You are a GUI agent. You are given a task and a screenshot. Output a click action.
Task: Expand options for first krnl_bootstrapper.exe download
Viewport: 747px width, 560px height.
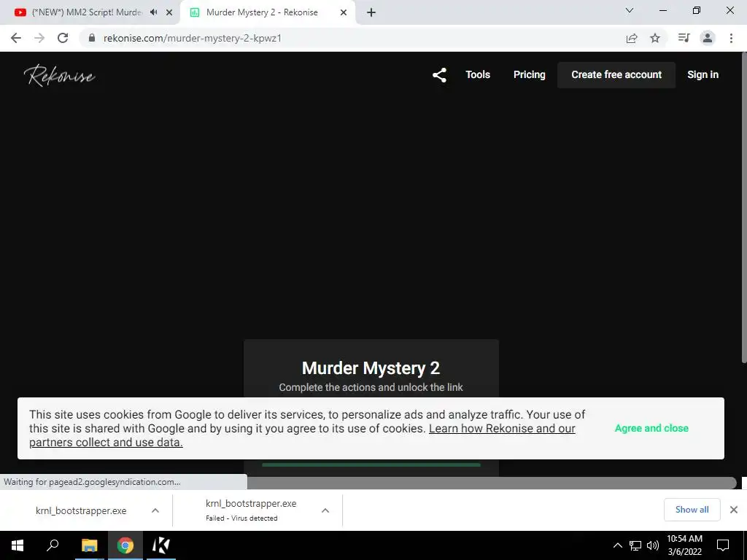click(155, 510)
